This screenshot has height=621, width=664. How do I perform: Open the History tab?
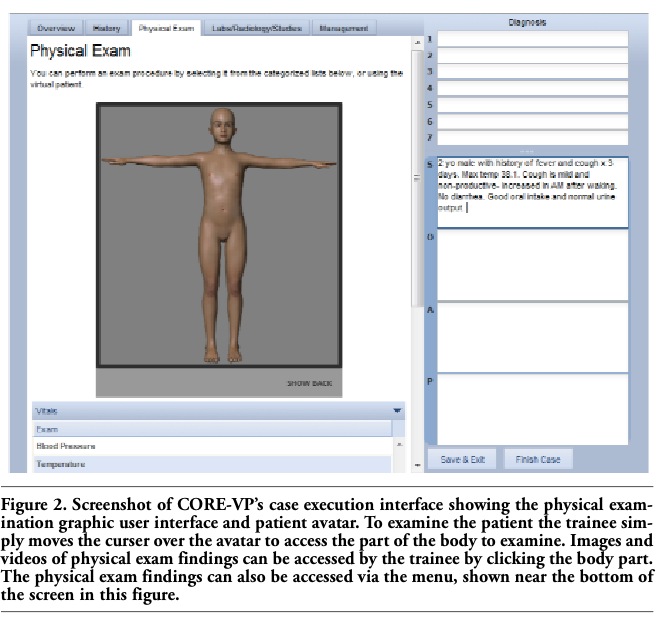(x=106, y=28)
